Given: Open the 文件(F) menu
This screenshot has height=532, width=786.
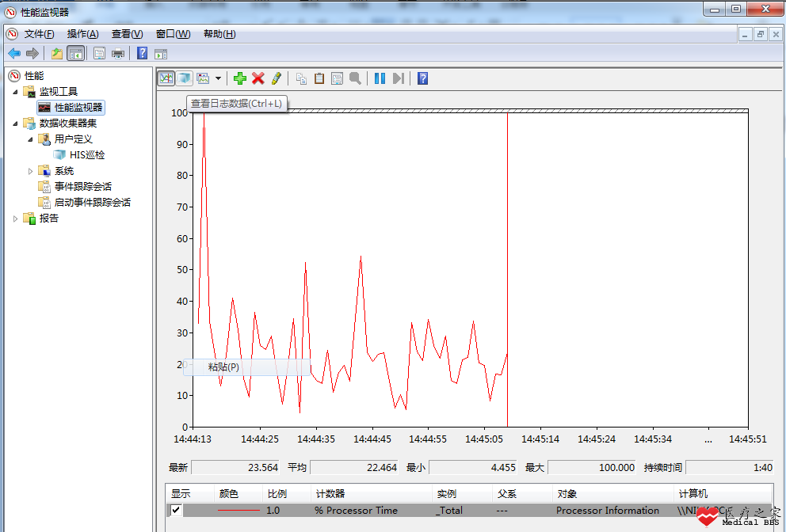Looking at the screenshot, I should tap(39, 33).
